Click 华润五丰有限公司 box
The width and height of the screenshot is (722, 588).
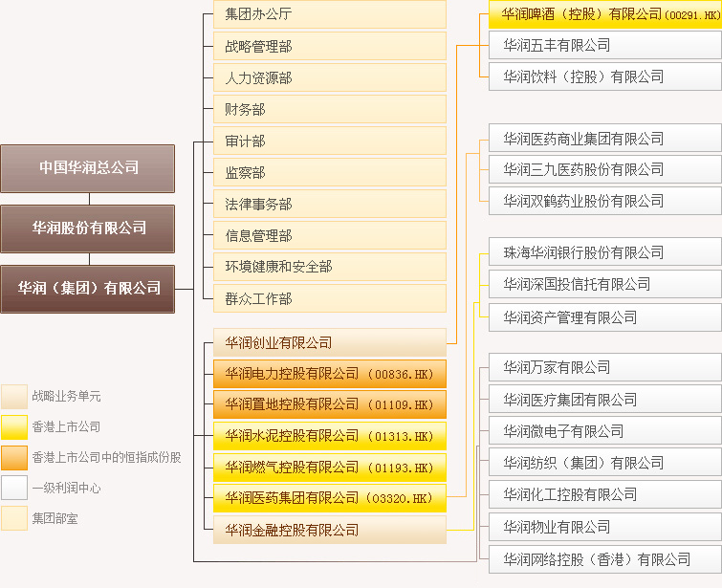click(x=605, y=45)
